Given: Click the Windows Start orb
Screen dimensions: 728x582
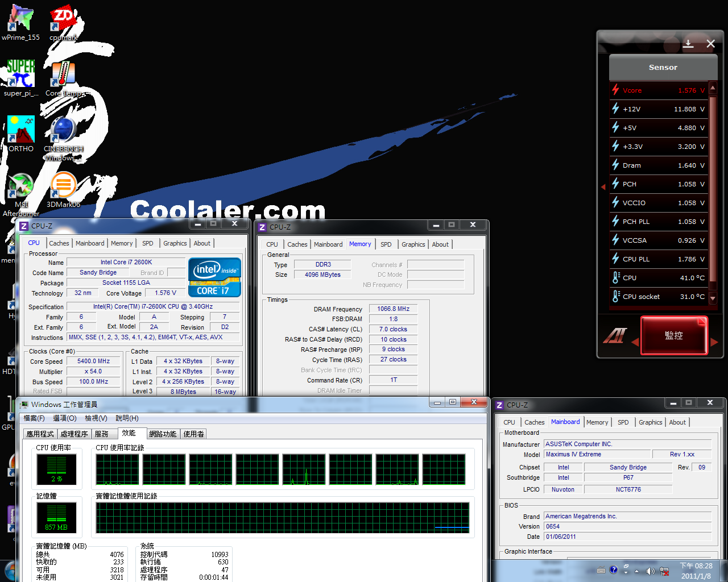Looking at the screenshot, I should pos(10,571).
